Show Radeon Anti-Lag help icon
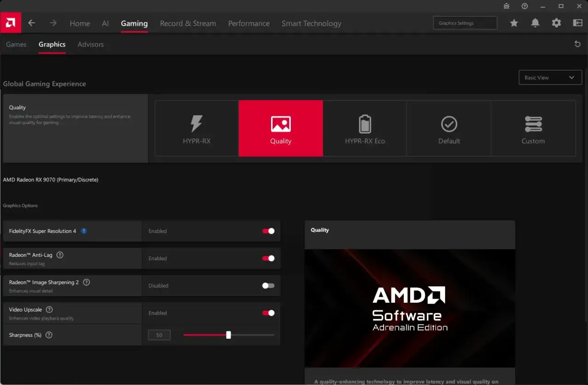 pos(60,255)
